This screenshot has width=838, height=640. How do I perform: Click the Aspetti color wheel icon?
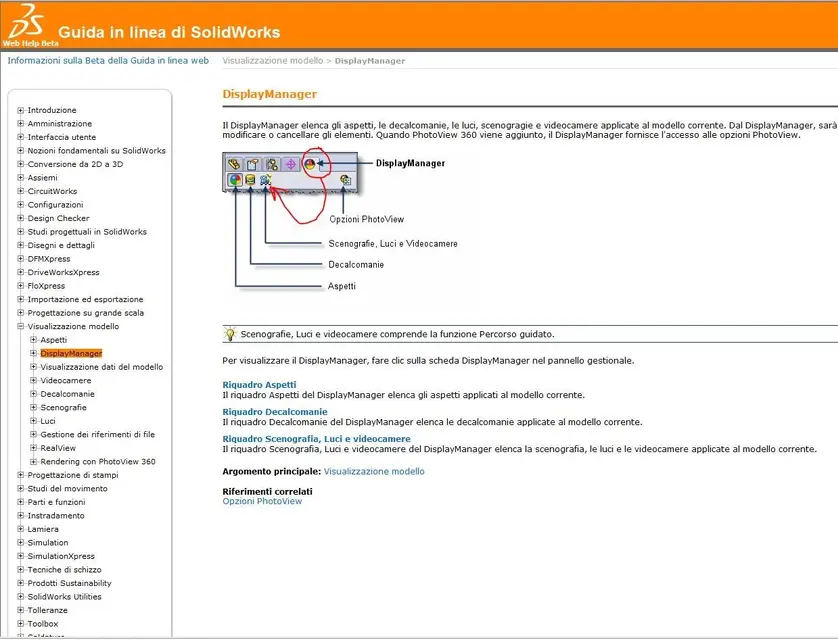235,180
